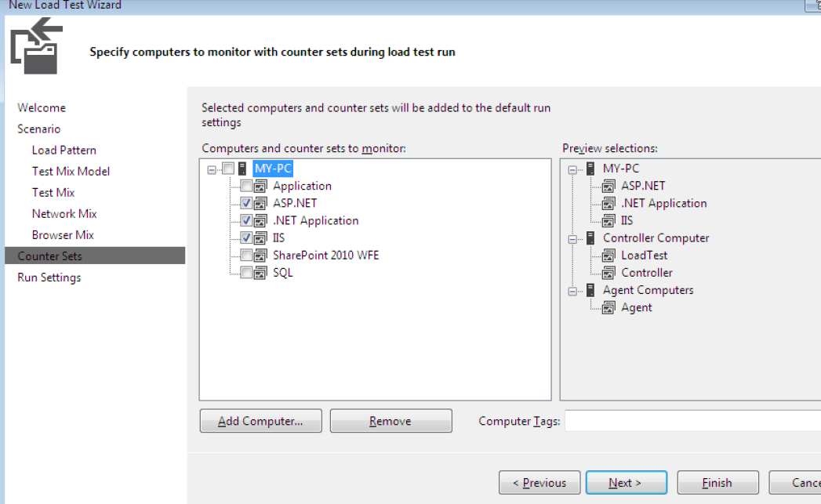Focus the Computer Tags input field
The image size is (821, 504).
pyautogui.click(x=692, y=421)
